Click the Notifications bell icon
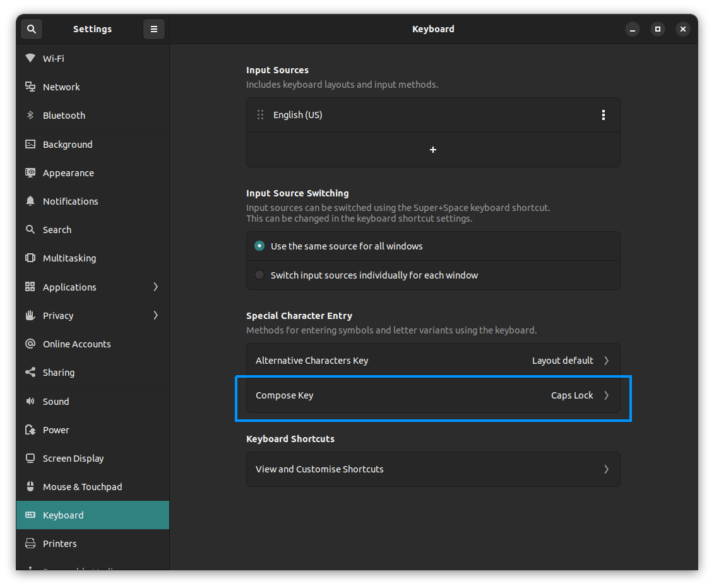Viewport: 714px width, 588px height. tap(30, 201)
